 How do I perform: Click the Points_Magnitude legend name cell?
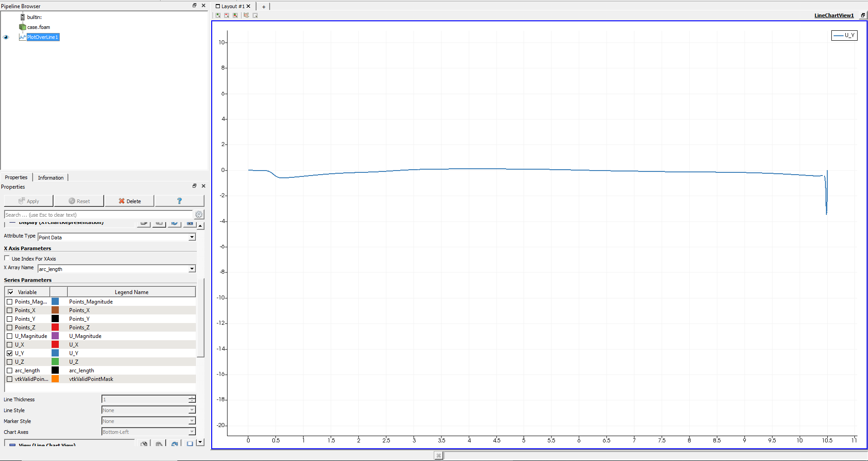pos(132,302)
